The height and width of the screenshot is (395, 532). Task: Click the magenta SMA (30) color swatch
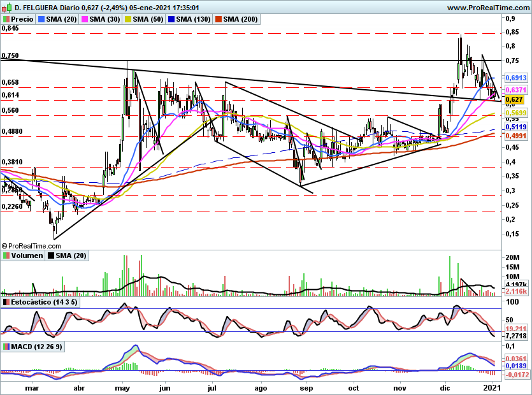[84, 20]
